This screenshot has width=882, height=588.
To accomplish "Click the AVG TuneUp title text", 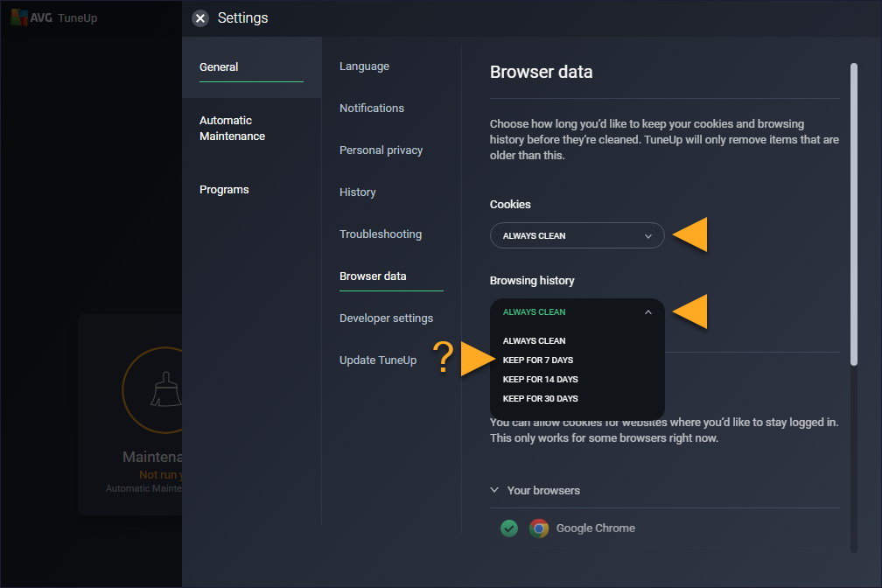I will point(64,18).
